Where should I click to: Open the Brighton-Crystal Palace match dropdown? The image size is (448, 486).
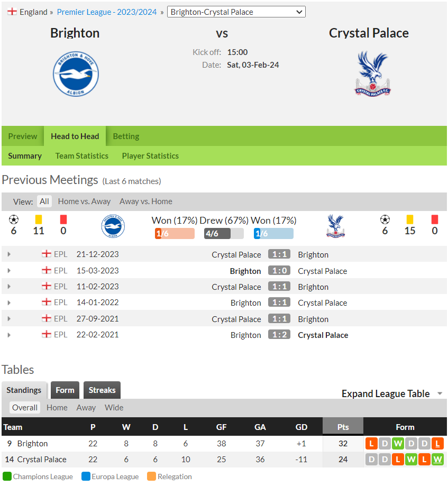click(236, 12)
